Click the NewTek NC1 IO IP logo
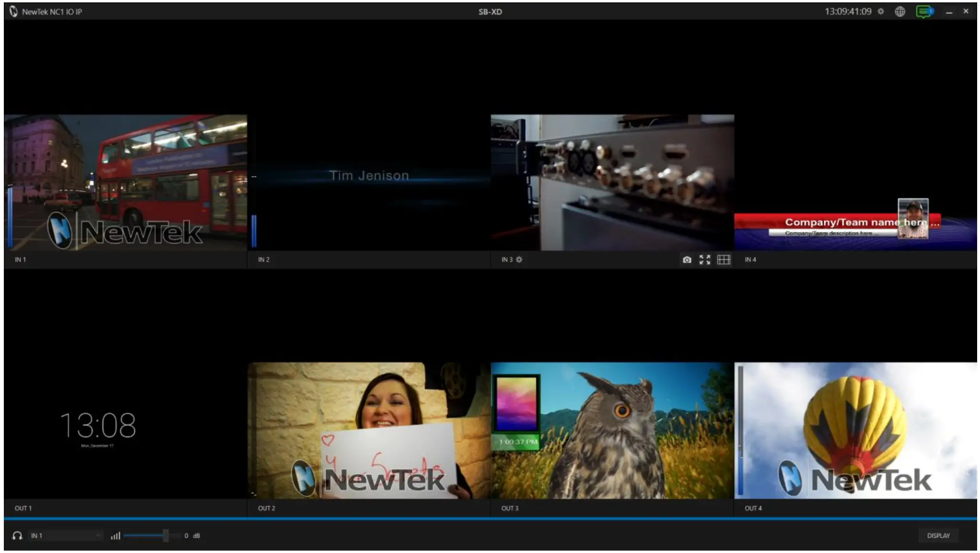This screenshot has width=980, height=553. click(14, 11)
